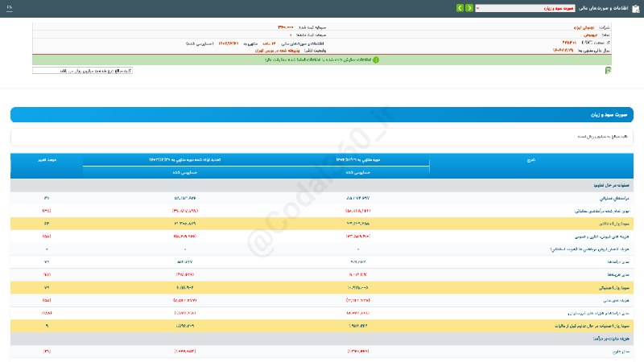Image resolution: width=644 pixels, height=362 pixels.
Task: Click the 'صورت سود و زیان' blue section header
Action: pyautogui.click(x=322, y=115)
